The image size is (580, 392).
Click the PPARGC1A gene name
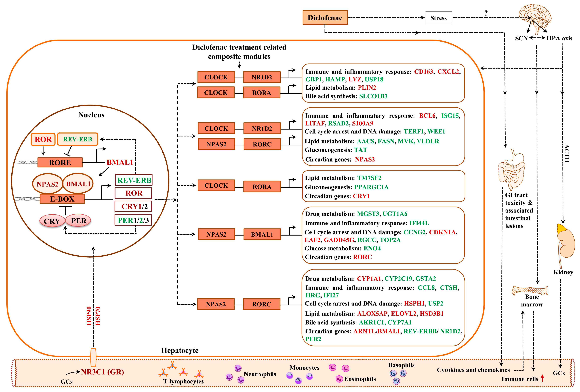click(371, 187)
